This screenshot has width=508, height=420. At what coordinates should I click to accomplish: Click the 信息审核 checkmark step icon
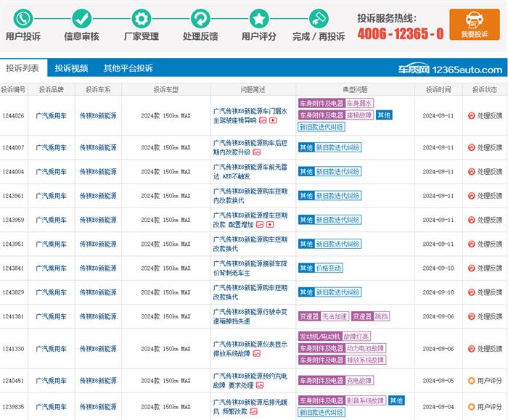click(81, 18)
